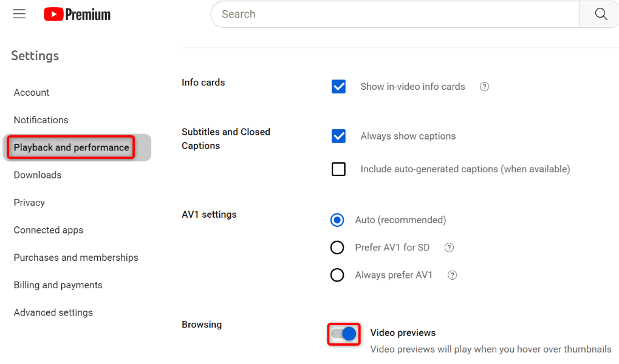The image size is (619, 364).
Task: Open help icon for in-video info cards
Action: [x=484, y=87]
